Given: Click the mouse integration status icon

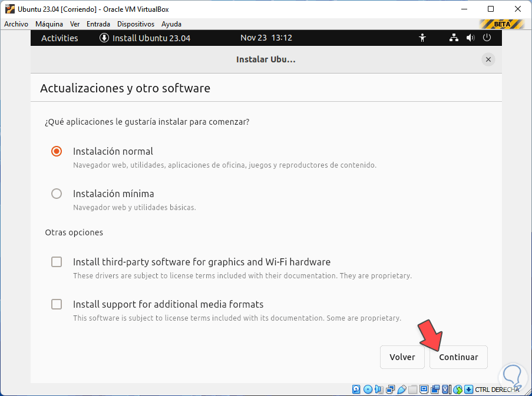Looking at the screenshot, I should click(457, 389).
